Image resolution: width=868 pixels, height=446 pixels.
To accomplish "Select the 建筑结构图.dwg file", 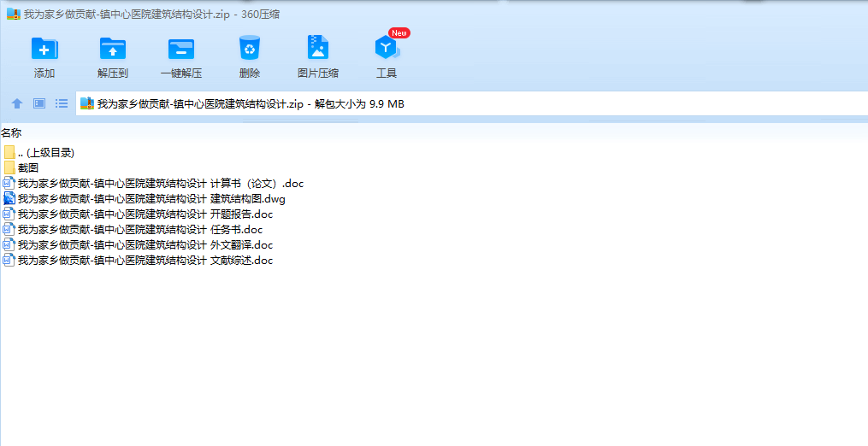I will 145,199.
